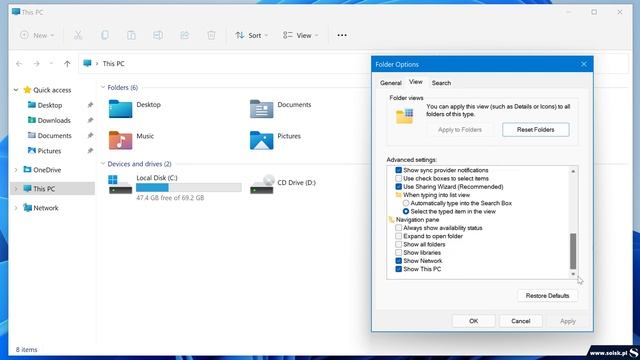The height and width of the screenshot is (360, 640).
Task: Click Cancel in Folder Options
Action: coord(520,321)
